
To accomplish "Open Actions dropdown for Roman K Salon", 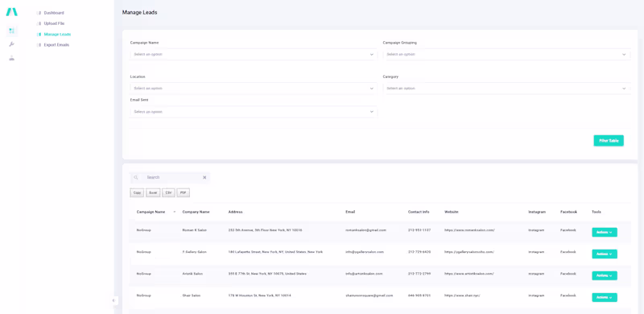I will 605,232.
